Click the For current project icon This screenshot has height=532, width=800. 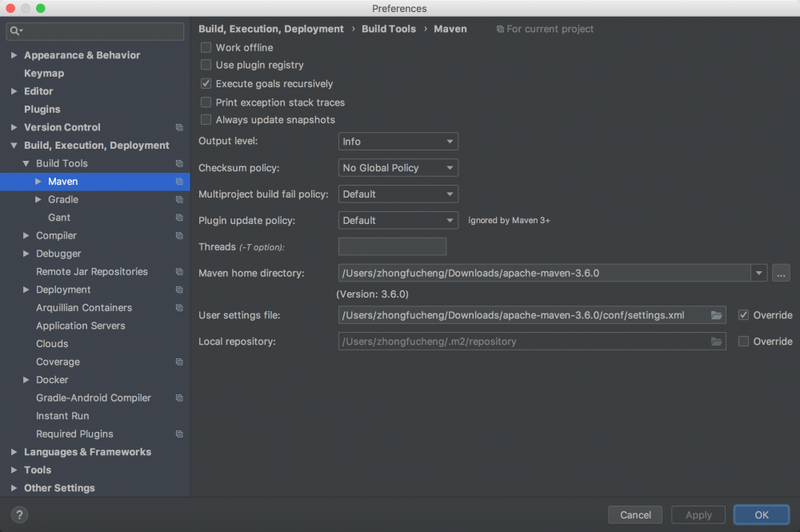pyautogui.click(x=500, y=29)
